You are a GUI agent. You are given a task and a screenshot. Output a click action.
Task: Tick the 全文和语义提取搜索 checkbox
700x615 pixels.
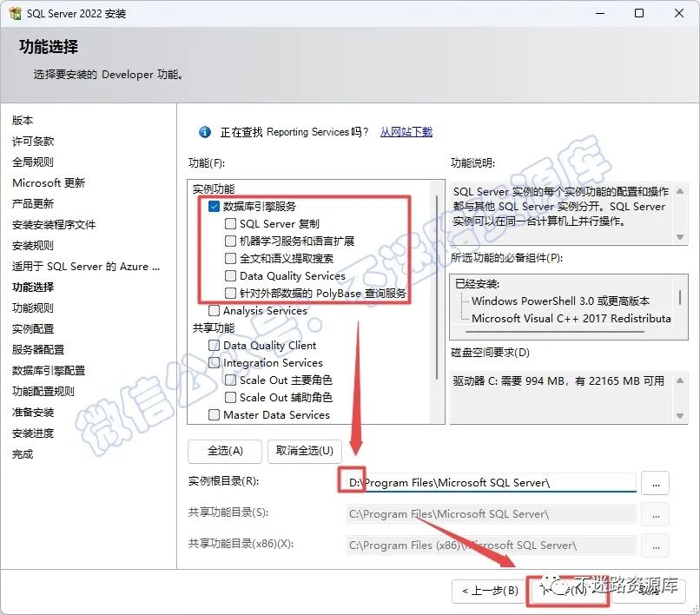230,258
